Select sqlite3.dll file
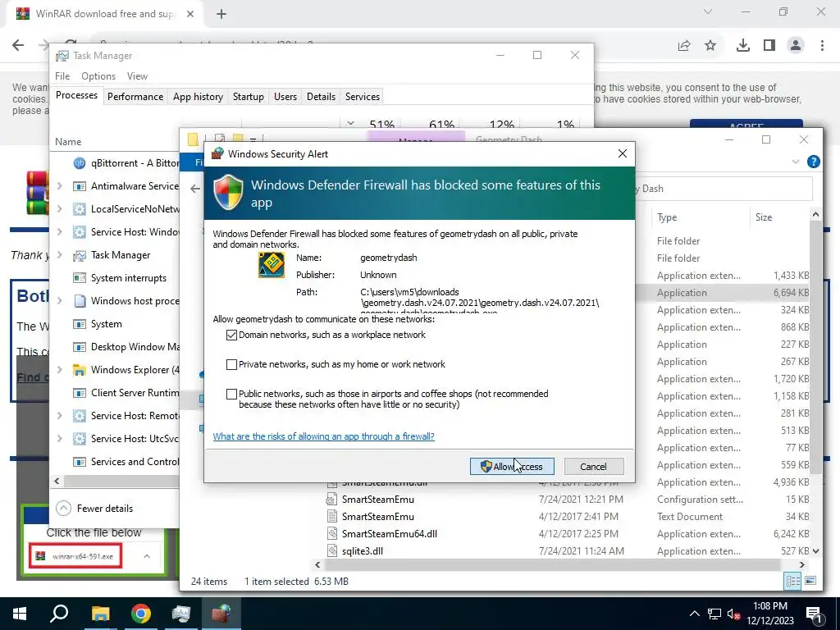The width and height of the screenshot is (840, 630). pyautogui.click(x=362, y=550)
